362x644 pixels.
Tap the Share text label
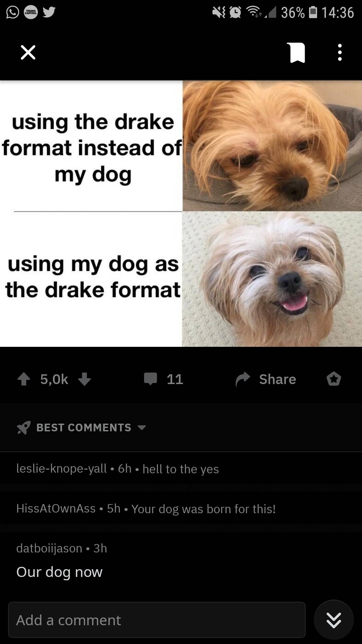[278, 379]
